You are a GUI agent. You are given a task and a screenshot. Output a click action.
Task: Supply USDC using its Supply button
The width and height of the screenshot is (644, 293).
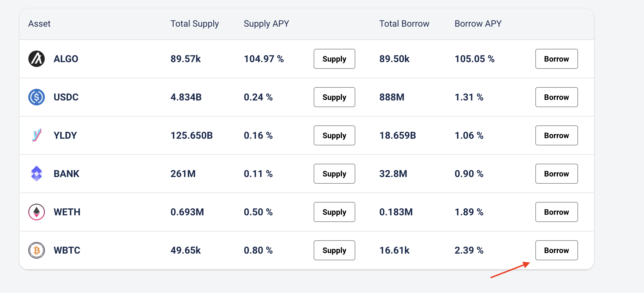click(334, 97)
